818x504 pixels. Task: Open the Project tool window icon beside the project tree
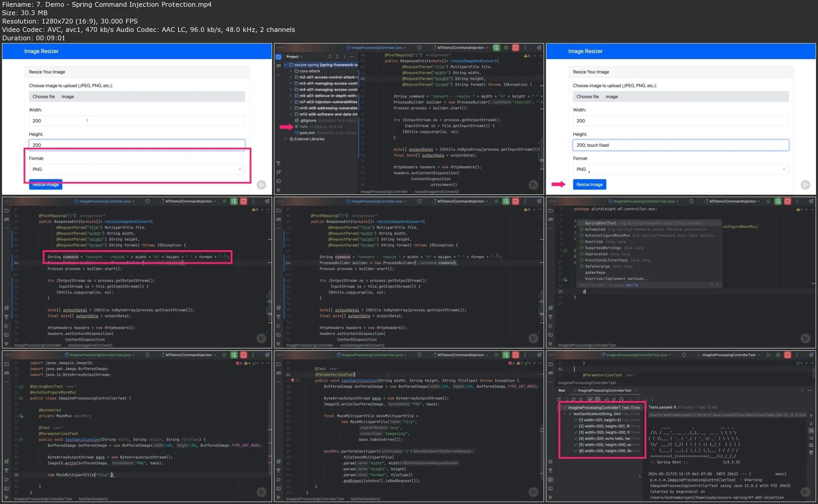278,57
